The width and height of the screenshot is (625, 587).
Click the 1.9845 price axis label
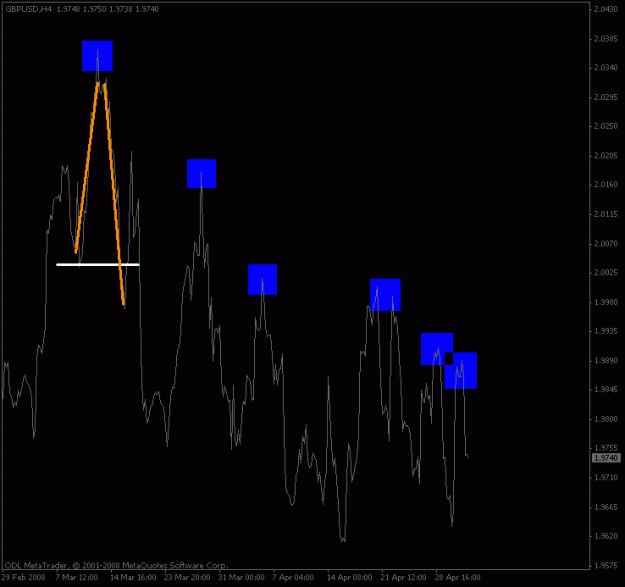(605, 390)
